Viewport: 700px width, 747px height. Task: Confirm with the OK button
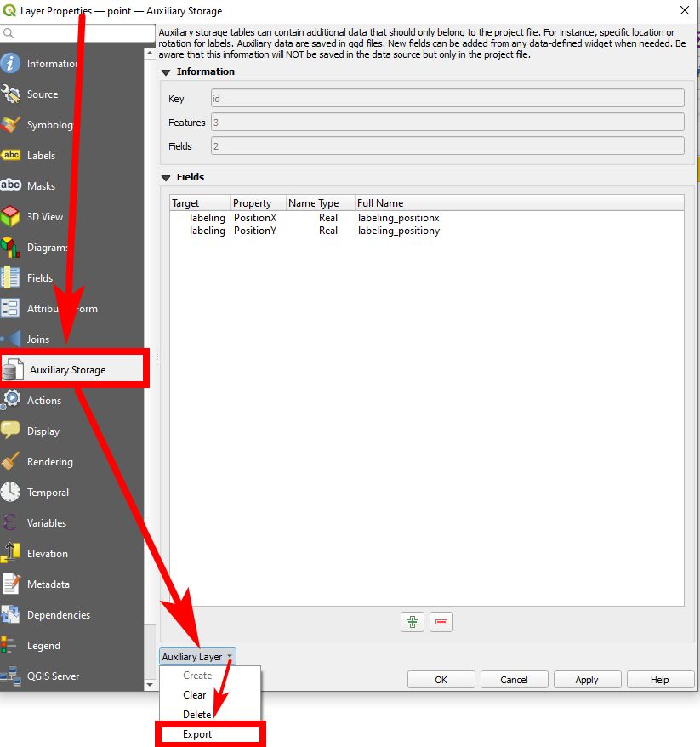coord(441,680)
